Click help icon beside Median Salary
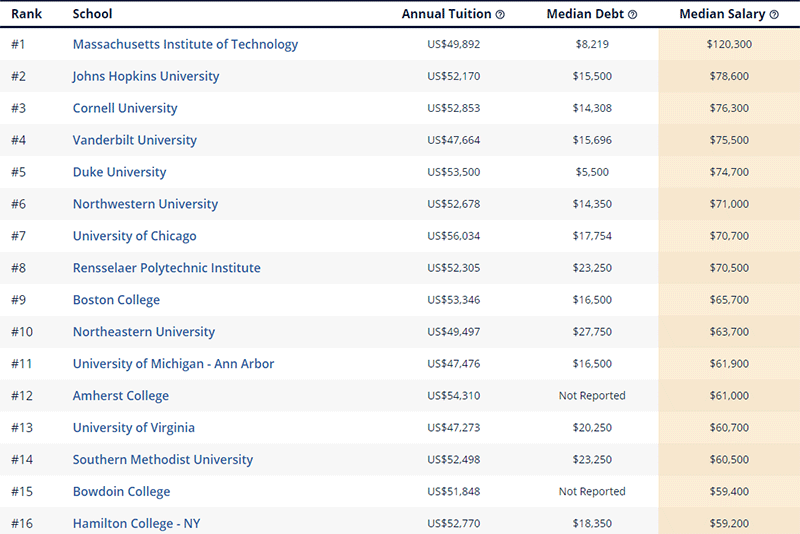Viewport: 800px width, 534px height. click(x=774, y=15)
